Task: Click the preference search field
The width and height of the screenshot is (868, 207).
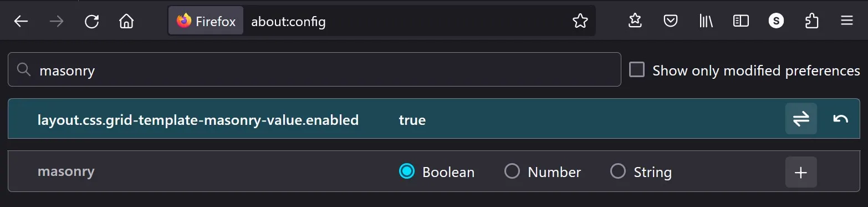Action: pyautogui.click(x=314, y=69)
